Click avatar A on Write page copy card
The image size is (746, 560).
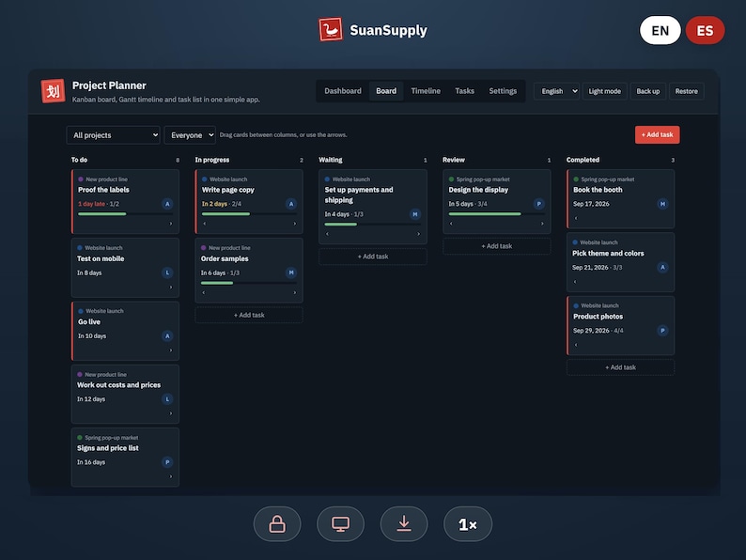pos(291,204)
